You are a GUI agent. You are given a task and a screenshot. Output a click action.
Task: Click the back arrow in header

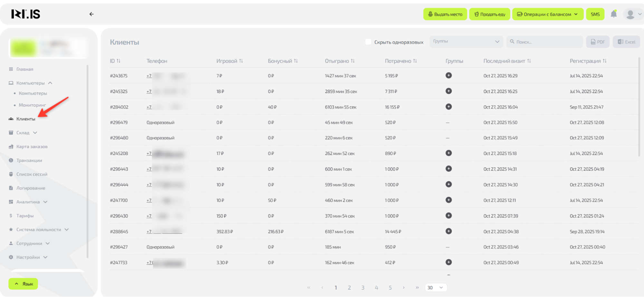pyautogui.click(x=91, y=14)
